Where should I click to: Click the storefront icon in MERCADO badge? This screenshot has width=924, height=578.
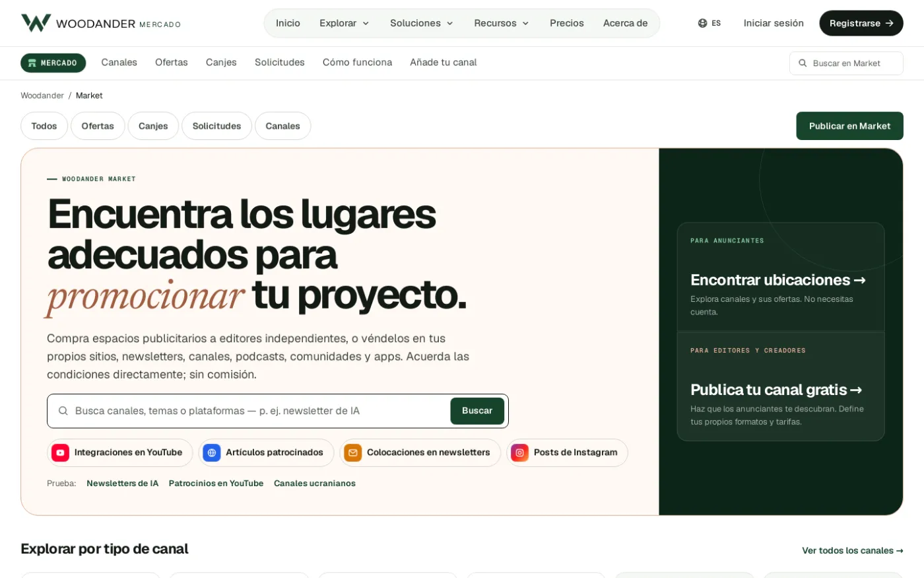(32, 63)
